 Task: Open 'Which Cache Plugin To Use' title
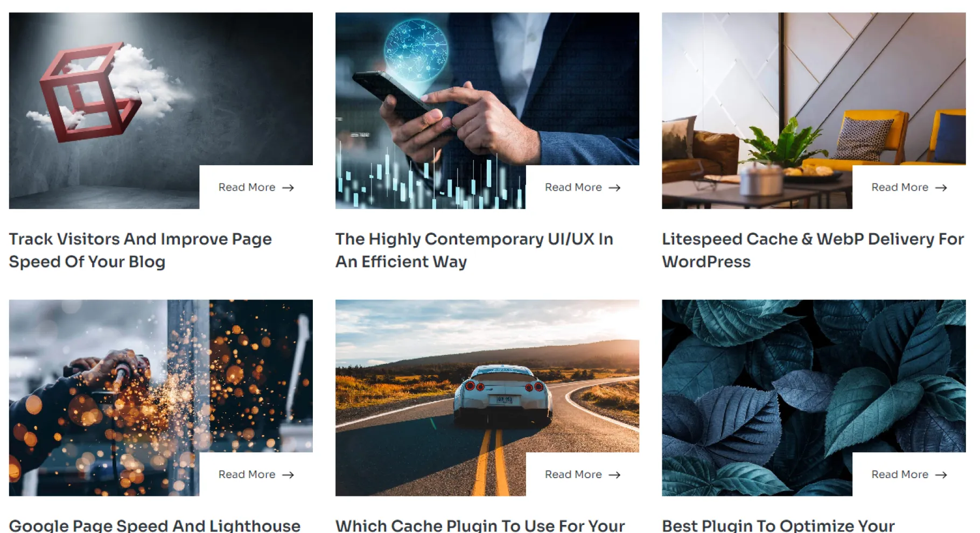480,525
